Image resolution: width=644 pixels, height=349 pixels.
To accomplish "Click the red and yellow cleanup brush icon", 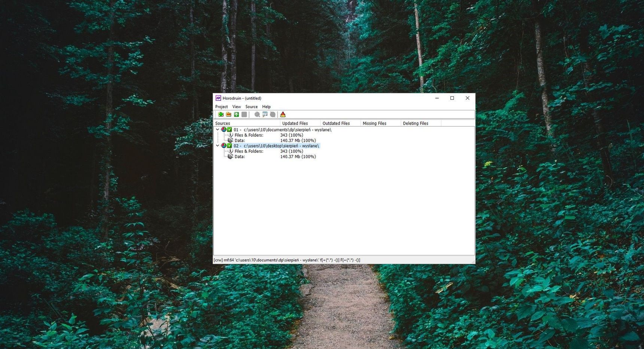I will click(x=283, y=115).
